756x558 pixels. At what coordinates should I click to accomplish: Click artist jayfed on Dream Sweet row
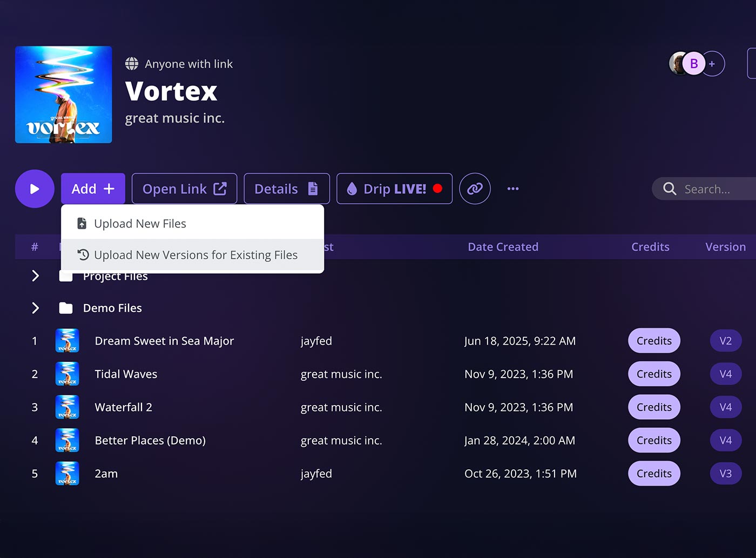[x=316, y=341]
